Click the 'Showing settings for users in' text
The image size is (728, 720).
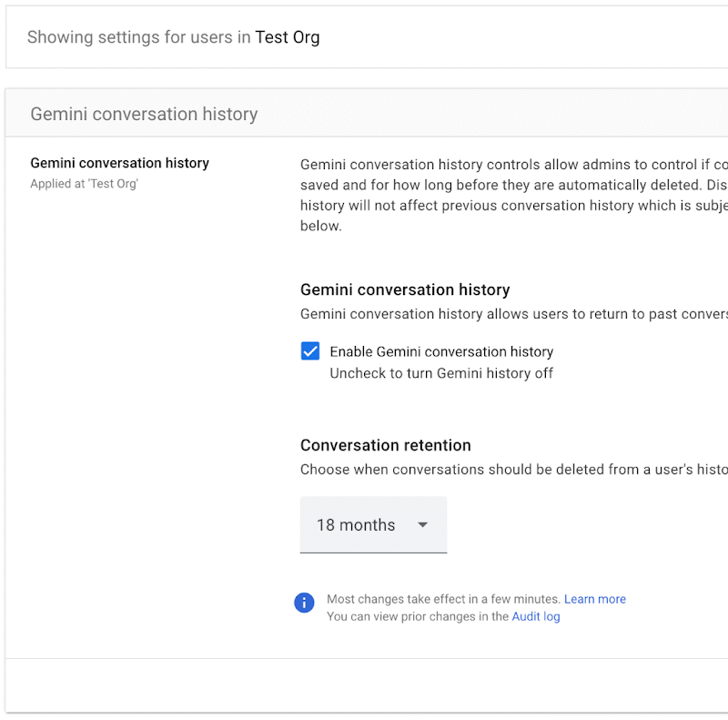click(x=138, y=37)
